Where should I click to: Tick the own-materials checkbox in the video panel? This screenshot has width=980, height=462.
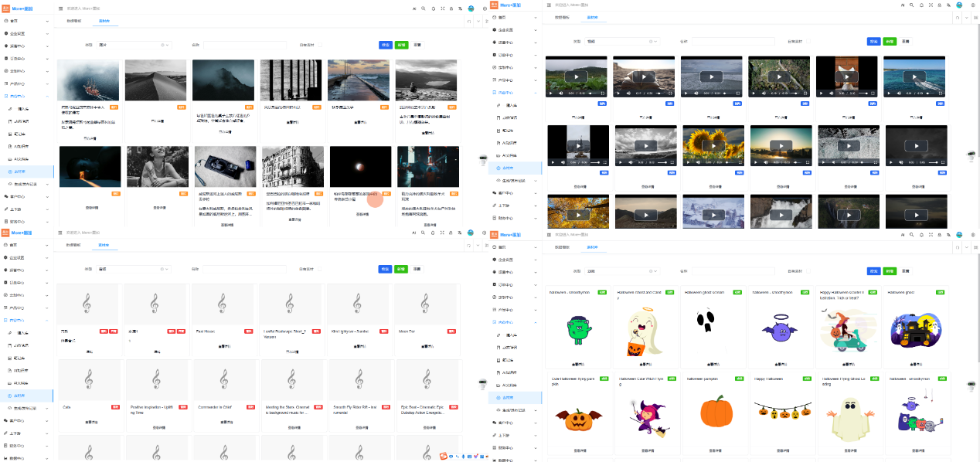click(808, 41)
